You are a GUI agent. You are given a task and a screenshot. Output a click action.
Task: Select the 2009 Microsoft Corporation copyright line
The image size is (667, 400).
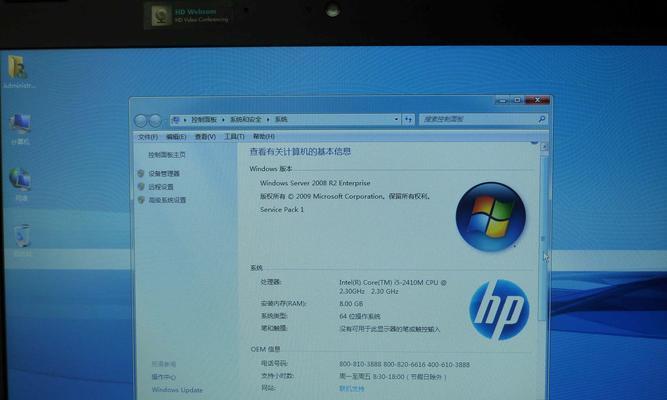coord(345,196)
